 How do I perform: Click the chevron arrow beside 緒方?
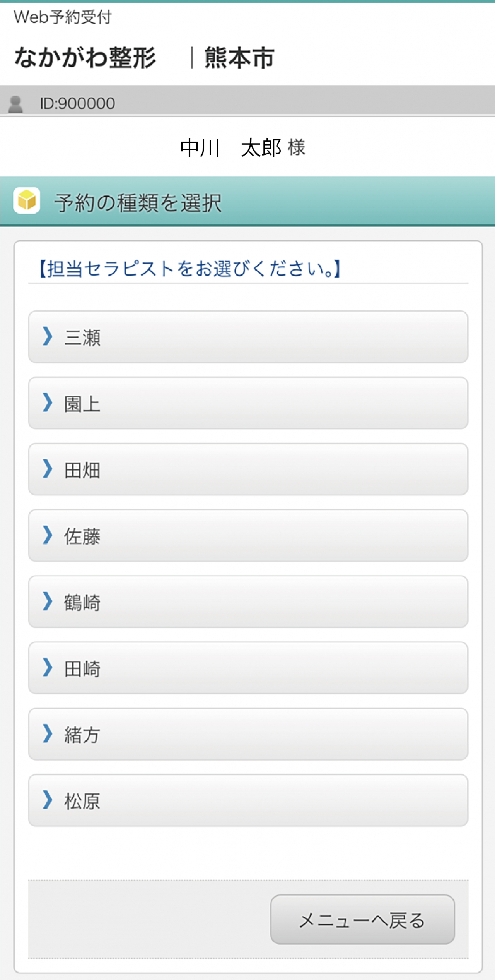tap(47, 733)
